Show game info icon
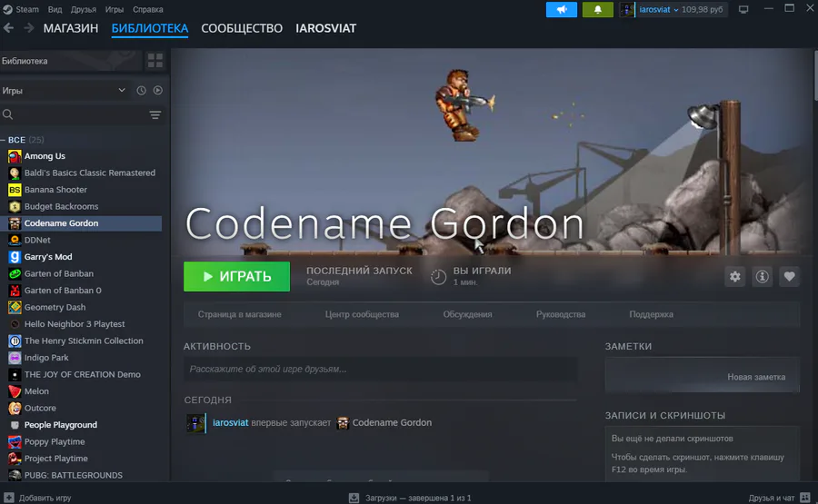The height and width of the screenshot is (504, 818). pyautogui.click(x=762, y=277)
